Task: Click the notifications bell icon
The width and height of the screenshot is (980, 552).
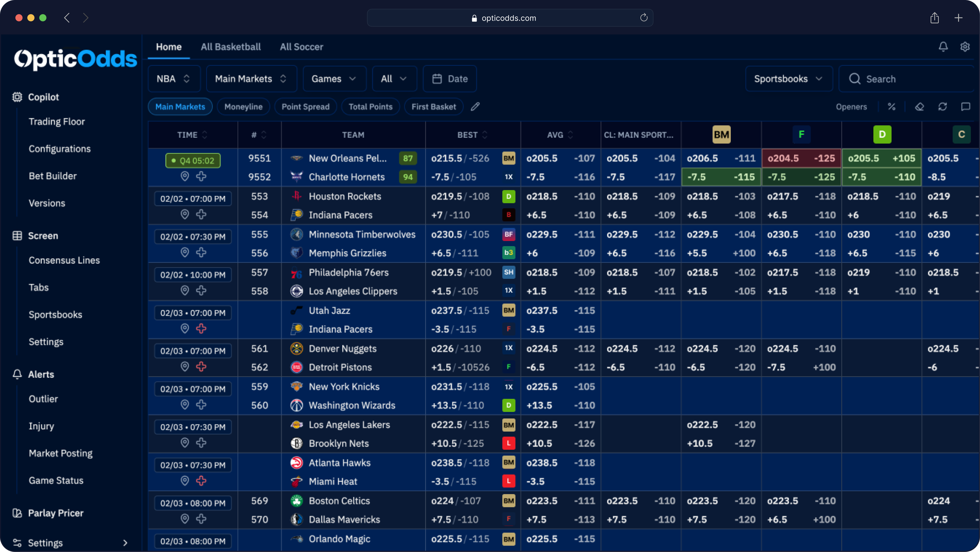Action: click(943, 47)
